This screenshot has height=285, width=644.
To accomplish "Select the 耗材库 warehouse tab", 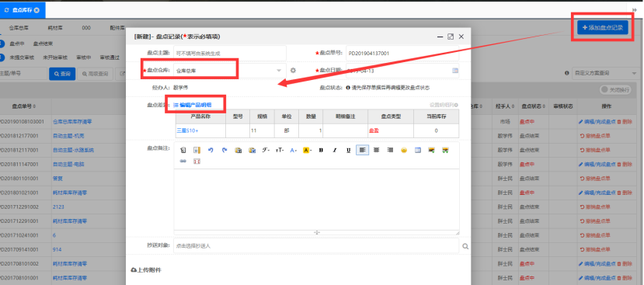I will (55, 28).
